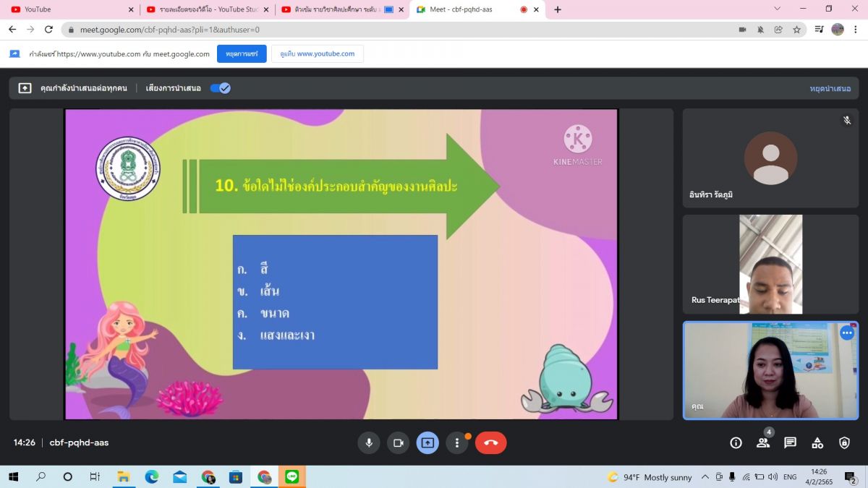868x488 pixels.
Task: Mute the microphone in Meet
Action: [369, 443]
